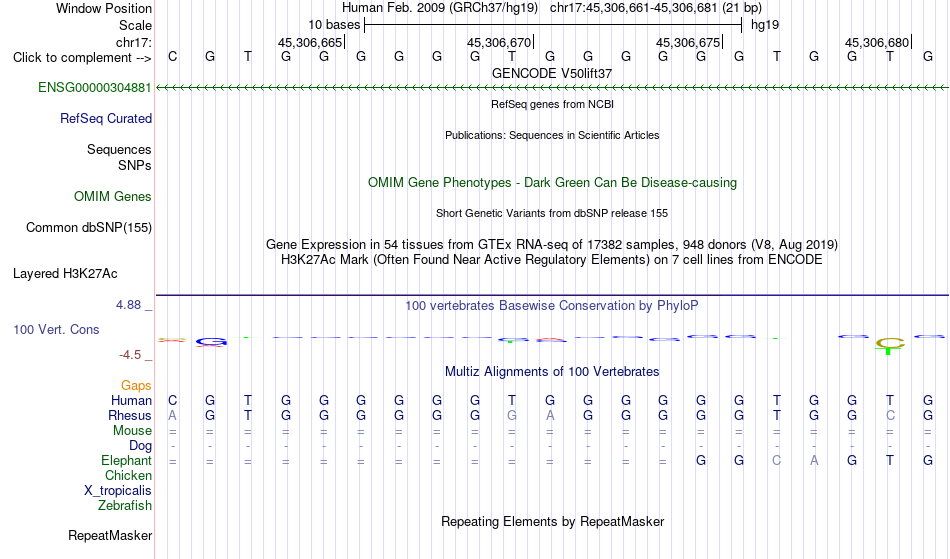Click 'Multiz Alignments of 100 Vertebrates' title
The width and height of the screenshot is (950, 559).
[552, 371]
